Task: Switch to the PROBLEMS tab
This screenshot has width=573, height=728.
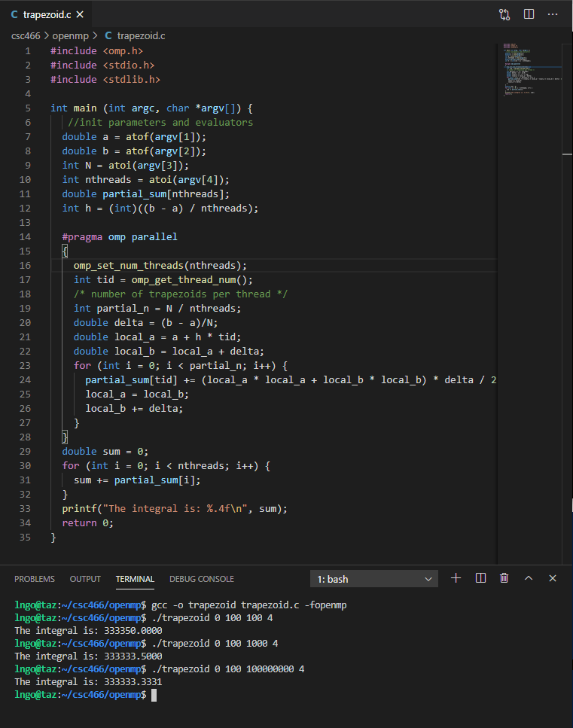Action: [x=35, y=579]
